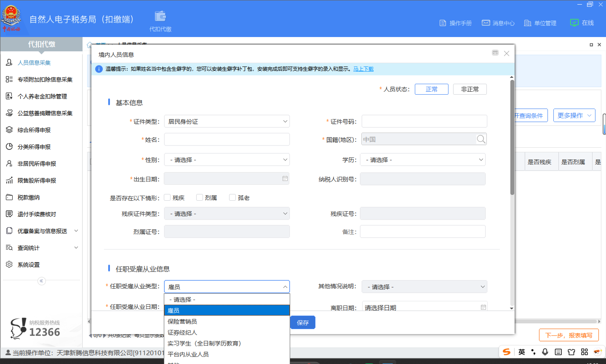
Task: Check the 孤老 checkbox
Action: 232,197
